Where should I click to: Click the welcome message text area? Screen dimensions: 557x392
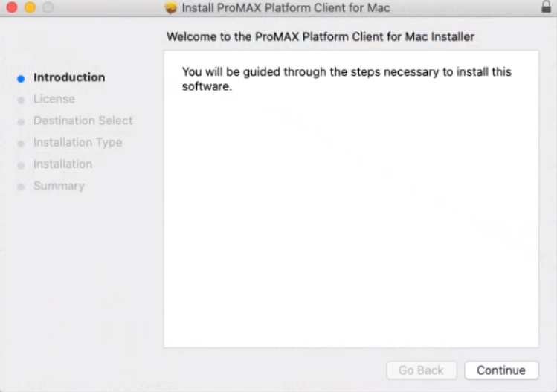[x=347, y=79]
